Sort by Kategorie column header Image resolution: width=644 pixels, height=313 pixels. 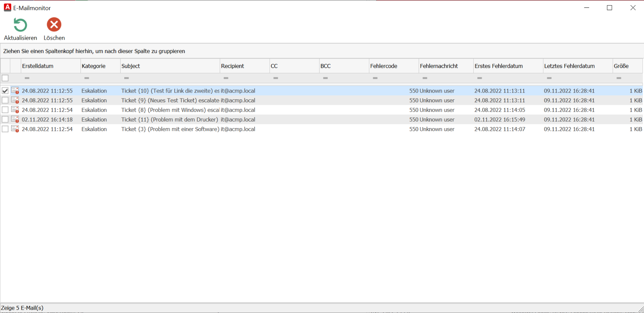click(x=101, y=66)
